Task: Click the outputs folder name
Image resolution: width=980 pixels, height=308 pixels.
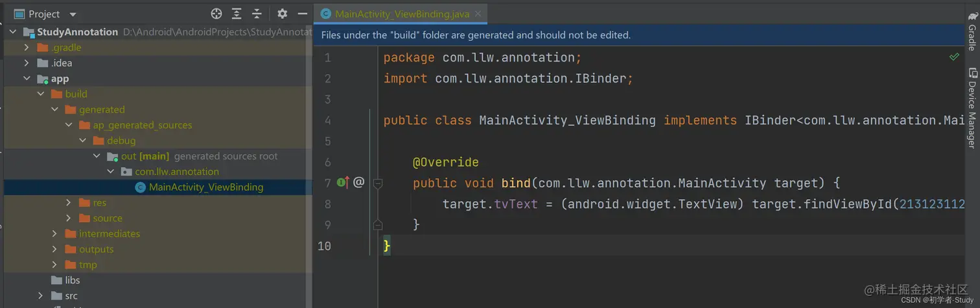Action: pyautogui.click(x=97, y=249)
